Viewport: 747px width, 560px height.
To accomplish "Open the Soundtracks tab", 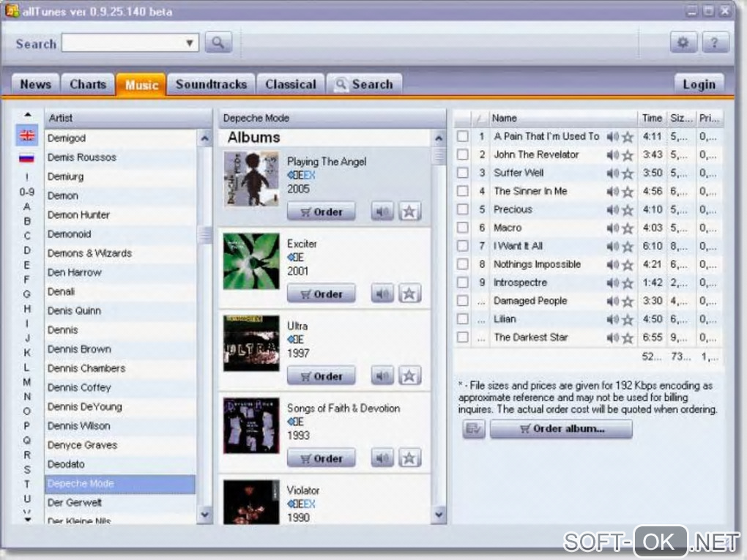I will [x=211, y=84].
